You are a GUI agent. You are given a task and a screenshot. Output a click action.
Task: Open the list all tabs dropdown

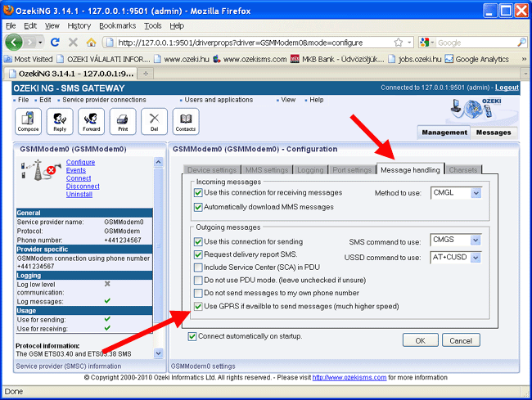525,74
